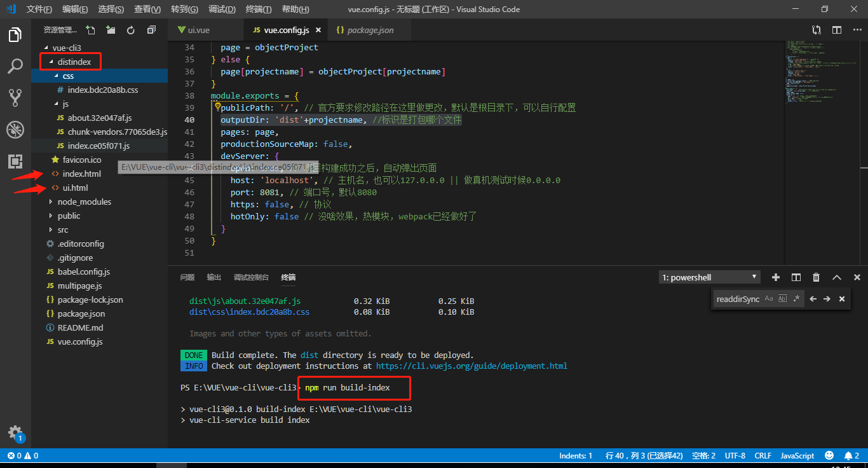Open the 终端(T) menu
The width and height of the screenshot is (868, 468).
click(x=259, y=10)
